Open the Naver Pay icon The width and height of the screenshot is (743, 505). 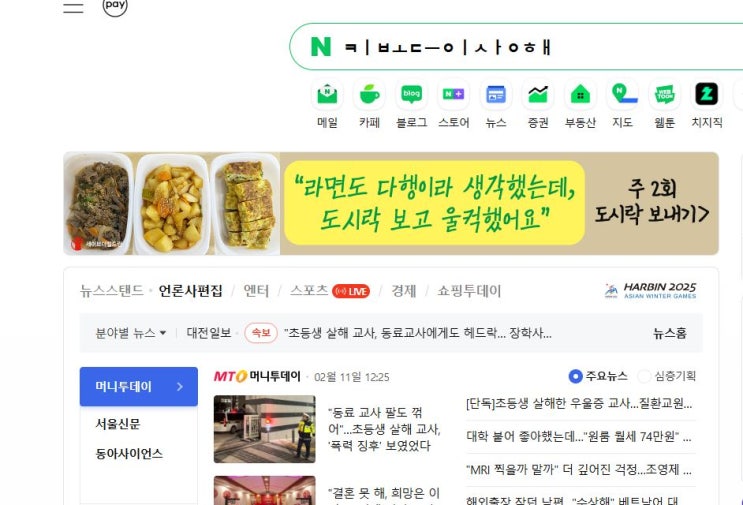(115, 6)
